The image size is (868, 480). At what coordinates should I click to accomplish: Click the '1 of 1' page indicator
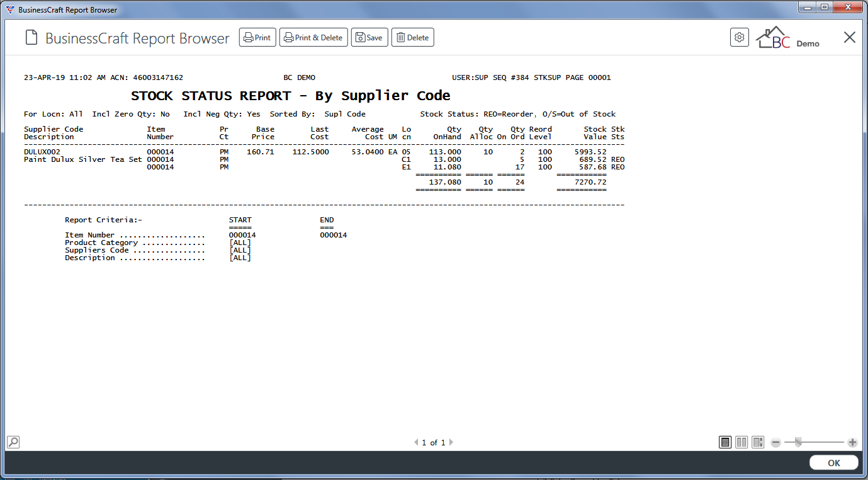coord(434,443)
